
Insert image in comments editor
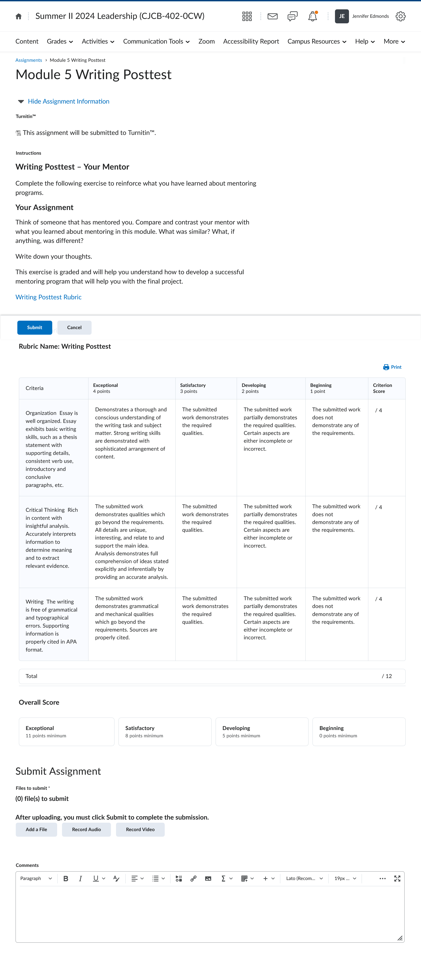click(208, 878)
